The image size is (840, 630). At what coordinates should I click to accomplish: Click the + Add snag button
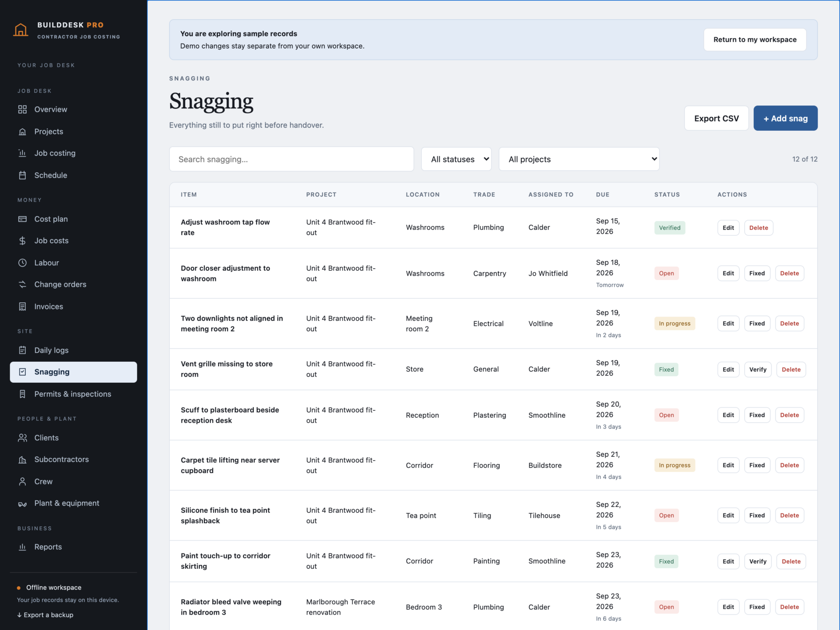(x=785, y=118)
